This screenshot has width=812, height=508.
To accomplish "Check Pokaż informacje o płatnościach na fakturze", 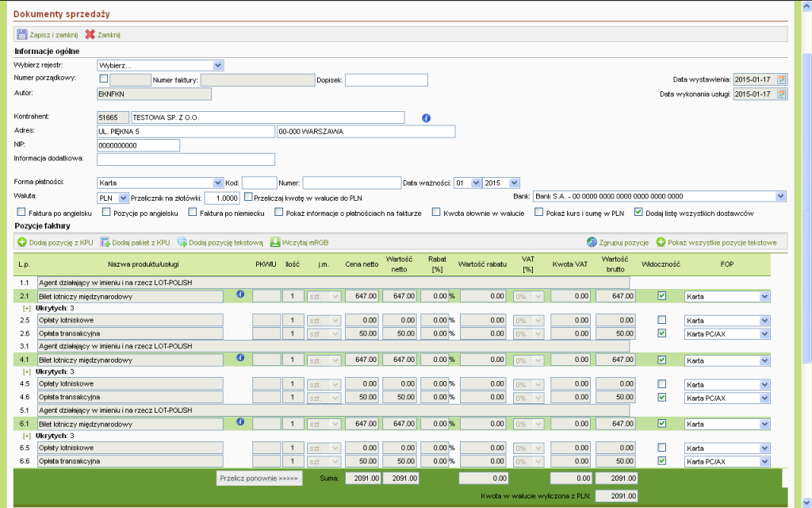I will point(278,212).
